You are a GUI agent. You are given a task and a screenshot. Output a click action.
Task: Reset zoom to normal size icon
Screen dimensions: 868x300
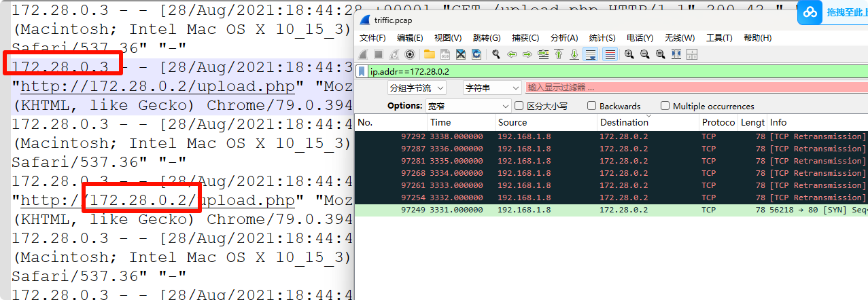(x=661, y=54)
